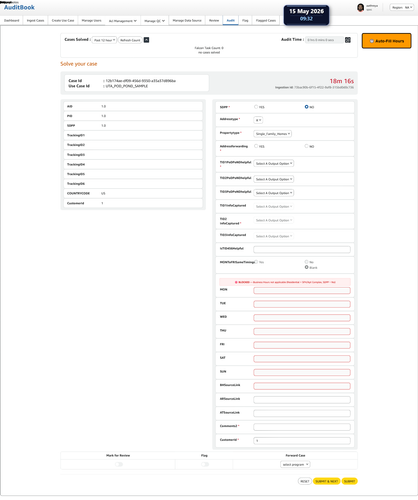Click the Auto-Fill Hours button
This screenshot has width=418, height=500.
(x=387, y=41)
